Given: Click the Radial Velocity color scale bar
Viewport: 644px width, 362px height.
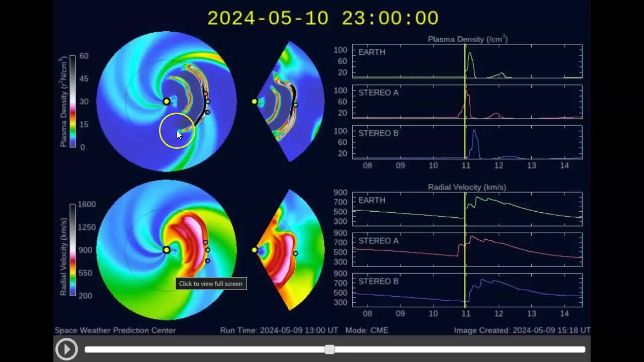Looking at the screenshot, I should 73,250.
